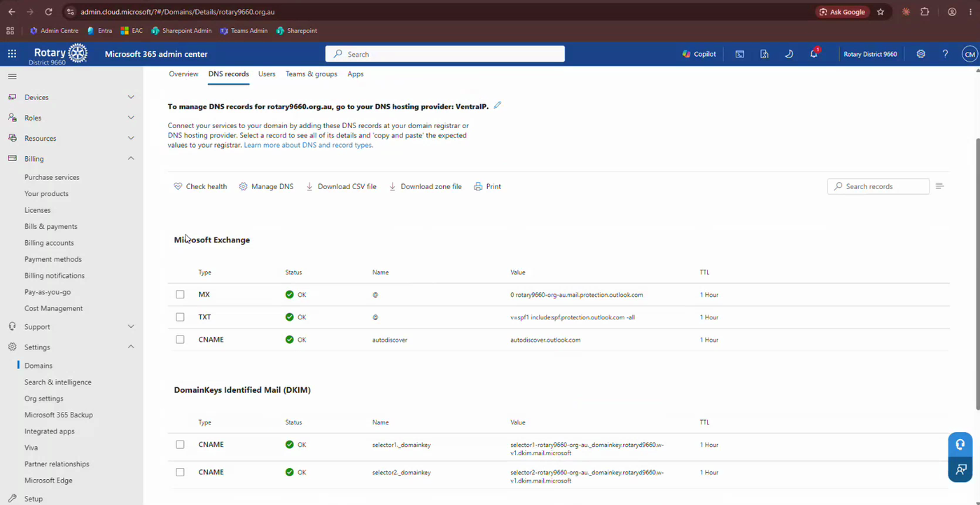Click the Search records field

[878, 186]
